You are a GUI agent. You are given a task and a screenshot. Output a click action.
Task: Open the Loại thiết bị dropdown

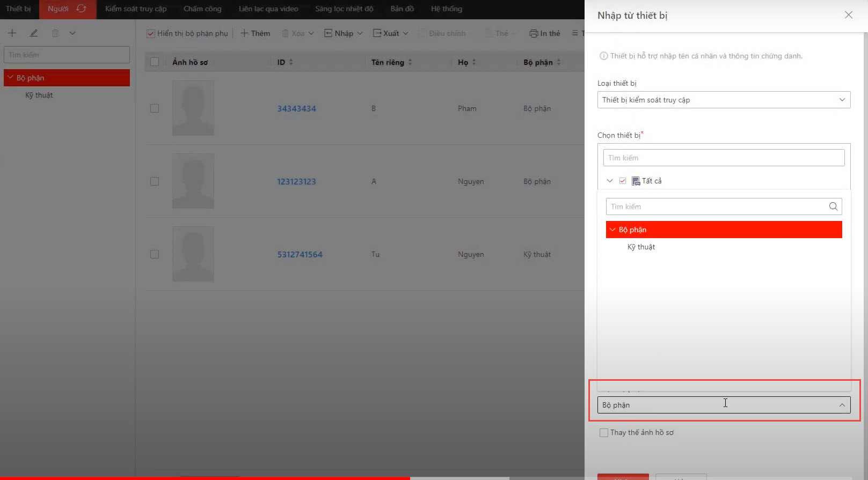pyautogui.click(x=723, y=100)
